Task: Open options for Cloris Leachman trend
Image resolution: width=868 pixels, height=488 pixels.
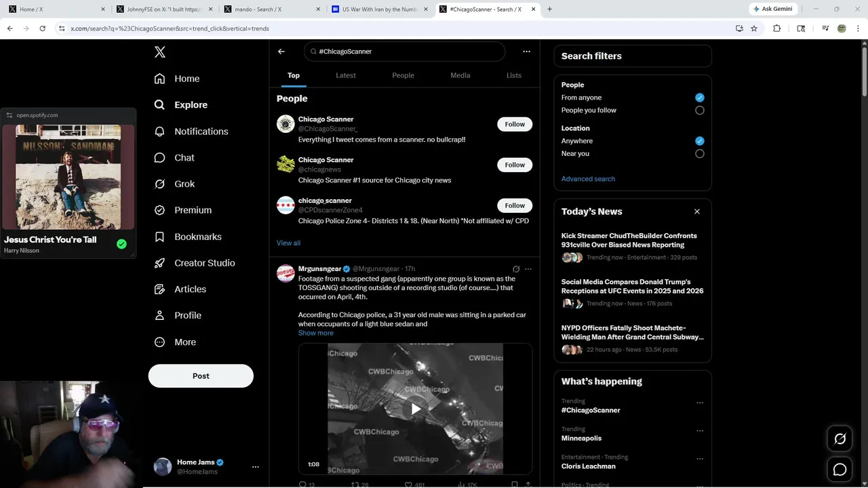Action: [700, 459]
